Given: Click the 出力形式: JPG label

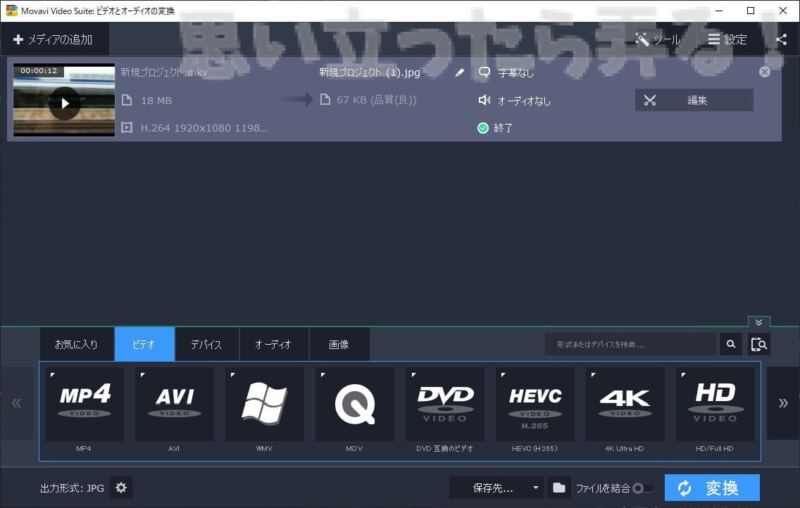Looking at the screenshot, I should point(72,488).
